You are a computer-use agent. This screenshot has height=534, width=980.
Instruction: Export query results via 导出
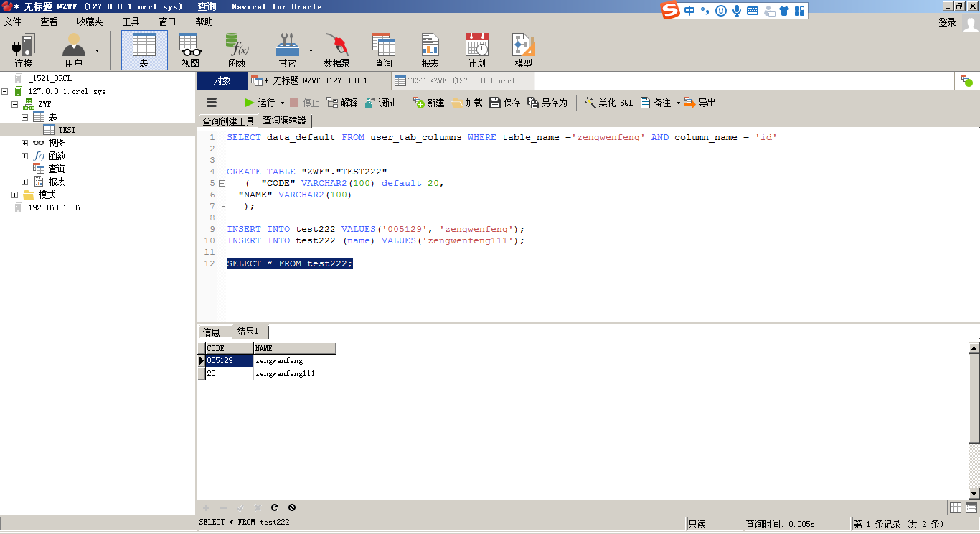point(699,103)
